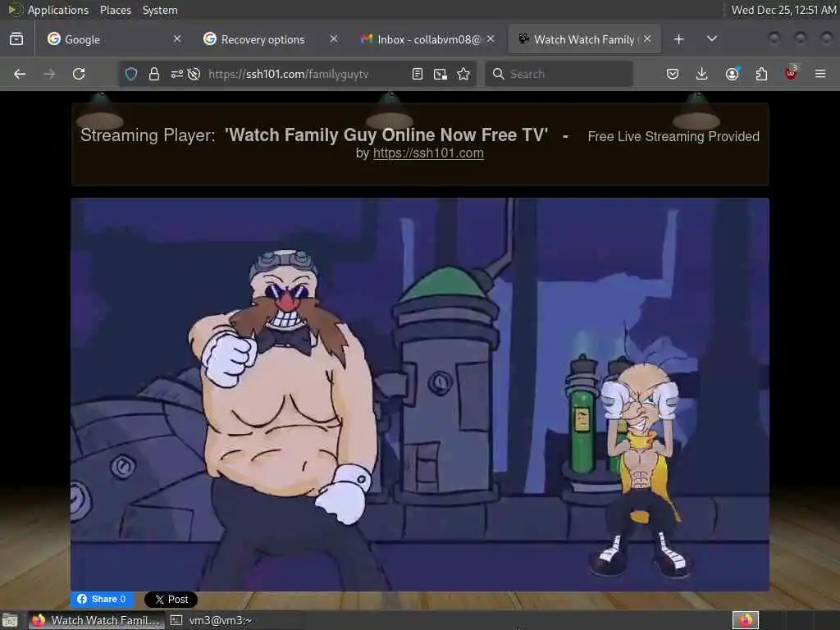Viewport: 840px width, 630px height.
Task: Toggle reader view for this page
Action: pyautogui.click(x=418, y=74)
